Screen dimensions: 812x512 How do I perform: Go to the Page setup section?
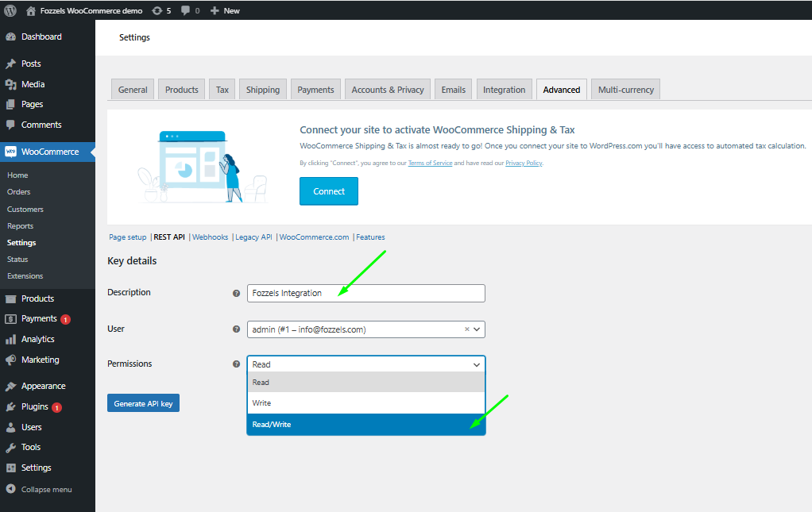pyautogui.click(x=127, y=237)
